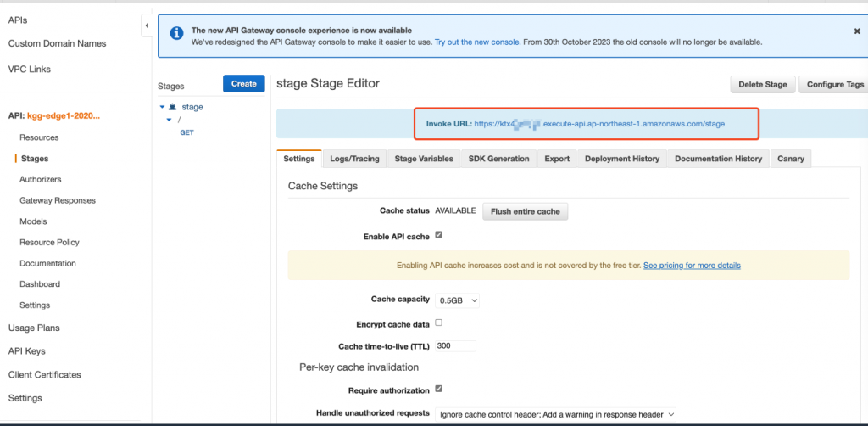Collapse the stage tree node
Screen dimensions: 868x426
click(162, 107)
